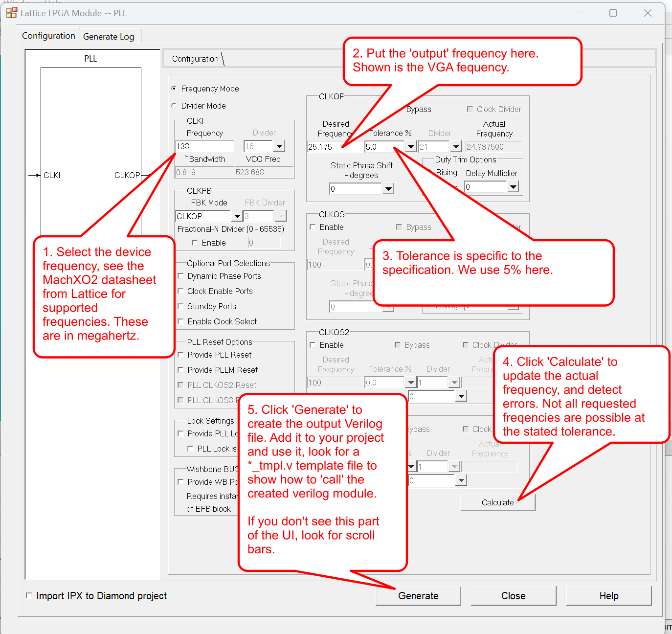This screenshot has height=634, width=672.
Task: Open the CLKOS2 Tolerance % dropdown
Action: coord(411,383)
